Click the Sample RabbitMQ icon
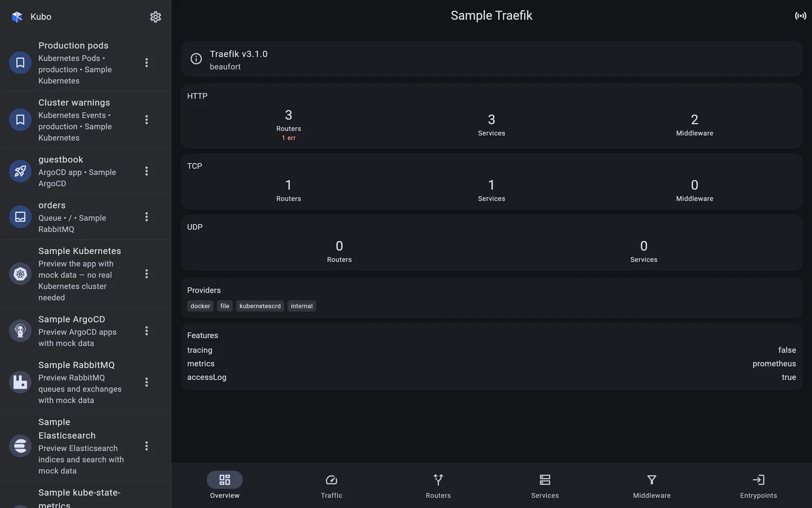Image resolution: width=812 pixels, height=508 pixels. [x=20, y=382]
